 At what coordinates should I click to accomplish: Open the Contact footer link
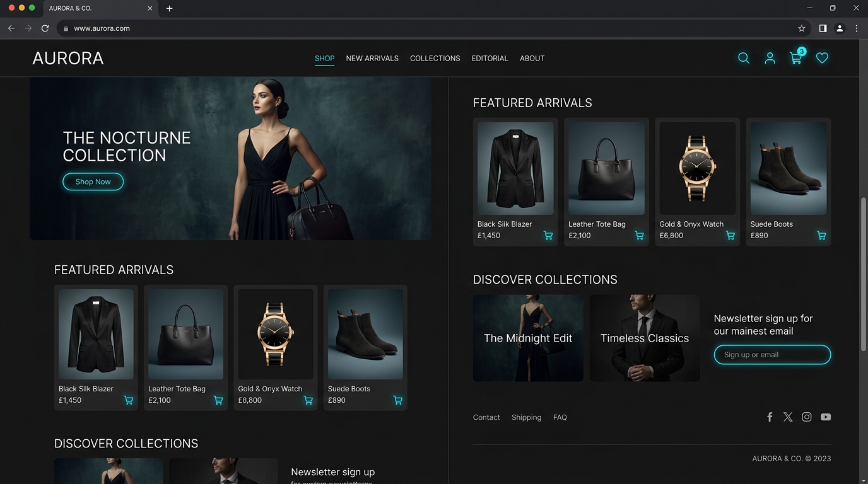[x=486, y=417]
